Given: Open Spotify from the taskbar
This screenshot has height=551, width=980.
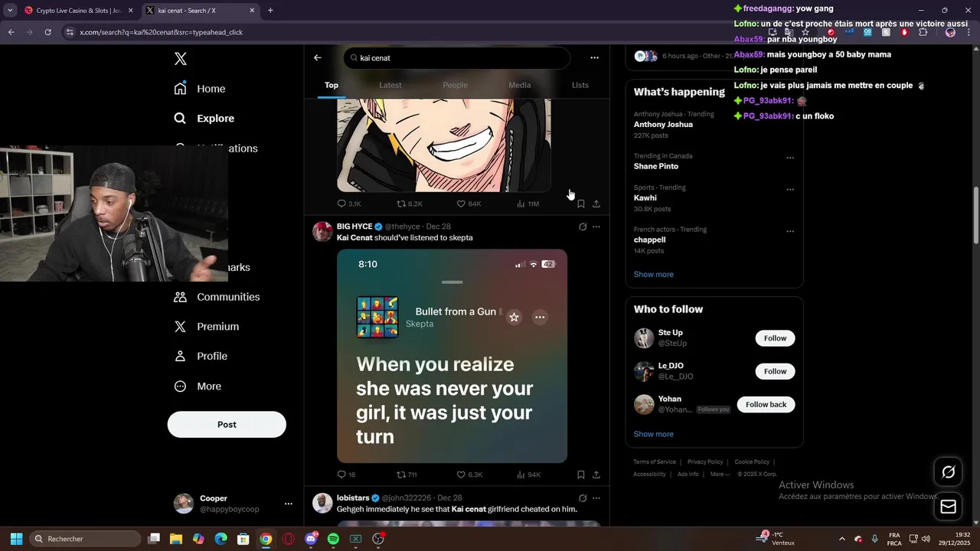Looking at the screenshot, I should tap(333, 539).
